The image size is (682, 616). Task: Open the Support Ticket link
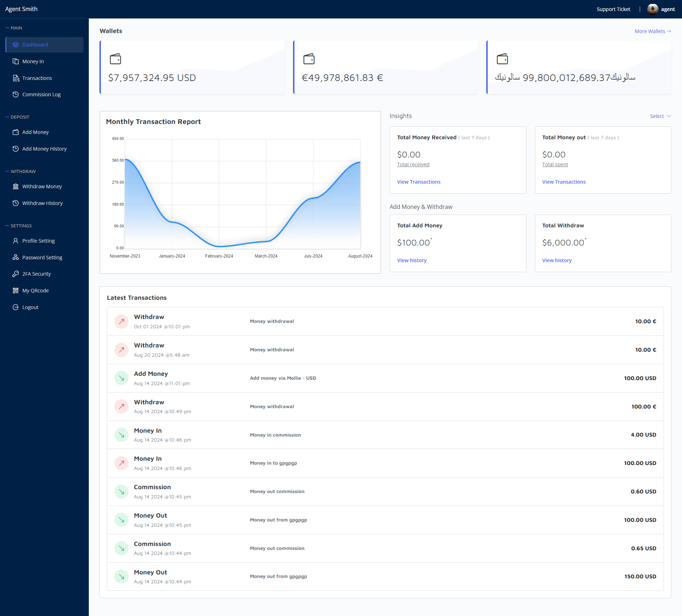point(613,9)
